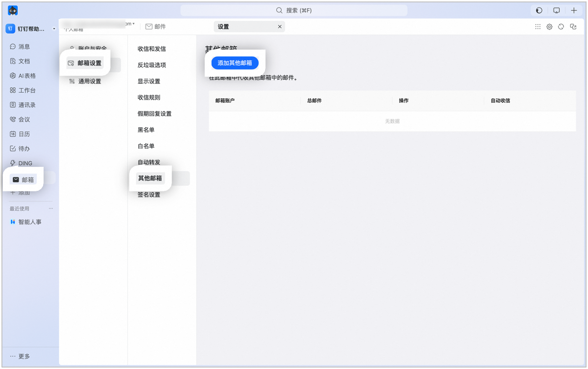Open the 黑名单 blacklist
Viewport: 588px width, 369px height.
point(146,130)
